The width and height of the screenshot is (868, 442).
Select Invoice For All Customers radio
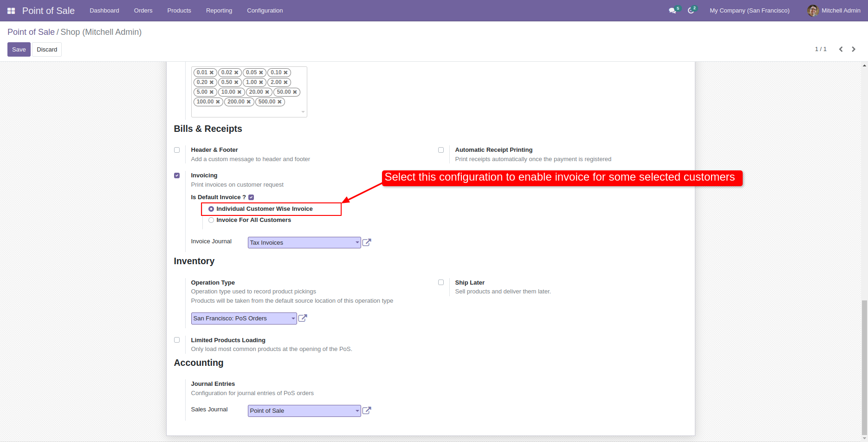(211, 220)
